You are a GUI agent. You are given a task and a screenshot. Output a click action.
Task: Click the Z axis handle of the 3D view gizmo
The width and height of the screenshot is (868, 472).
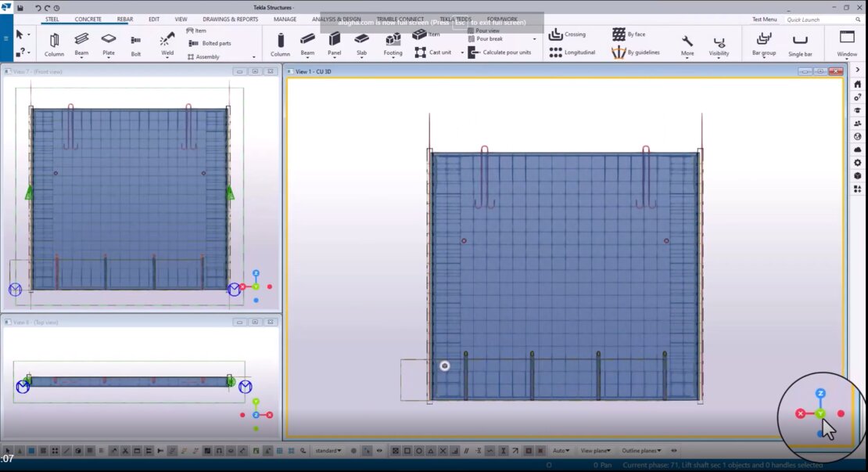click(820, 393)
